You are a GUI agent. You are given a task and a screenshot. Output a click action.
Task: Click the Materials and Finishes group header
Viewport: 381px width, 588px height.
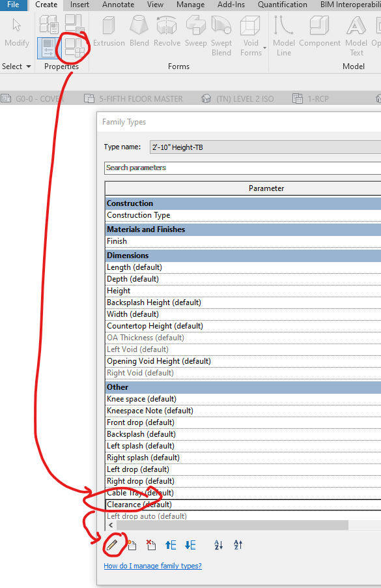pos(243,229)
